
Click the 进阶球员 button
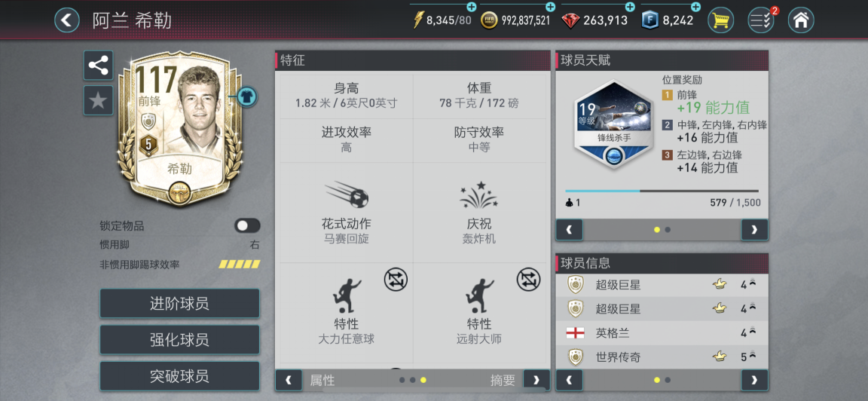point(179,304)
